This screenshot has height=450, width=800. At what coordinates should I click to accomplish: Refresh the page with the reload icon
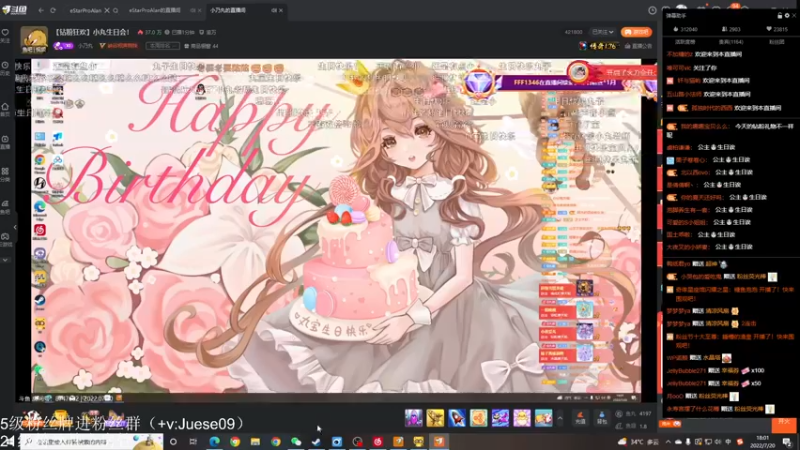click(x=53, y=10)
